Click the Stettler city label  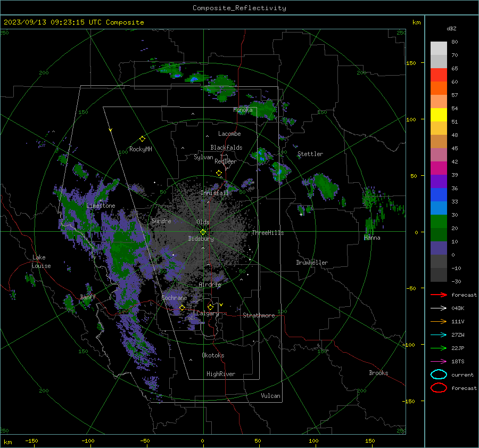310,154
